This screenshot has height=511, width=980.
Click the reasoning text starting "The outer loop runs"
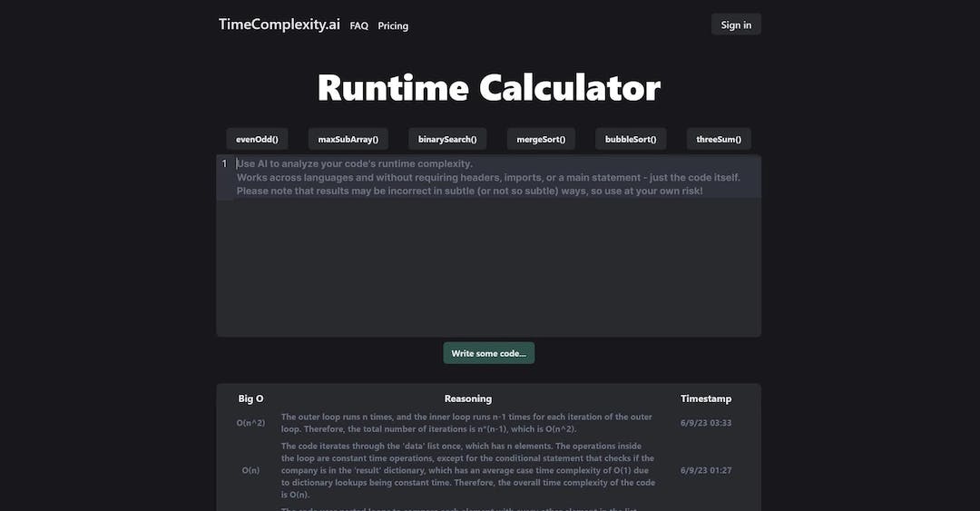pyautogui.click(x=467, y=423)
